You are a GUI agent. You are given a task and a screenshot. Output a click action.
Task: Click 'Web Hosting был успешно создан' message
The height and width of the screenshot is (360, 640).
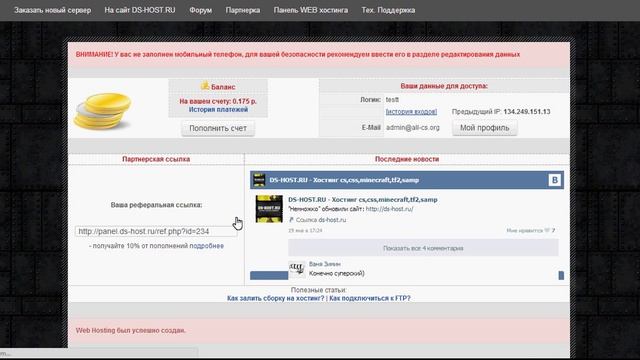pos(131,331)
